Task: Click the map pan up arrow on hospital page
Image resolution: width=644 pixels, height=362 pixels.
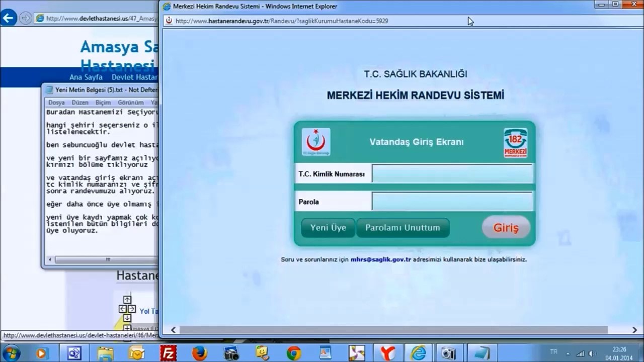Action: click(x=127, y=300)
